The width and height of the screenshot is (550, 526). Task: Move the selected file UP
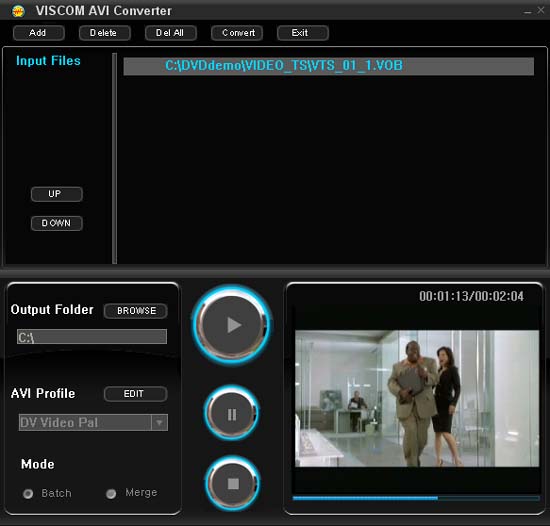(56, 194)
